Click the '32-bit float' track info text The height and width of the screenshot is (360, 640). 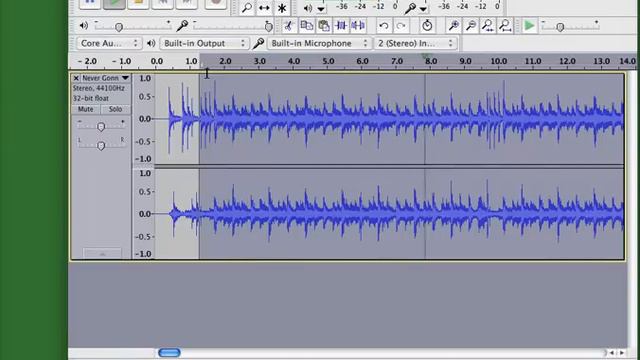pyautogui.click(x=91, y=98)
